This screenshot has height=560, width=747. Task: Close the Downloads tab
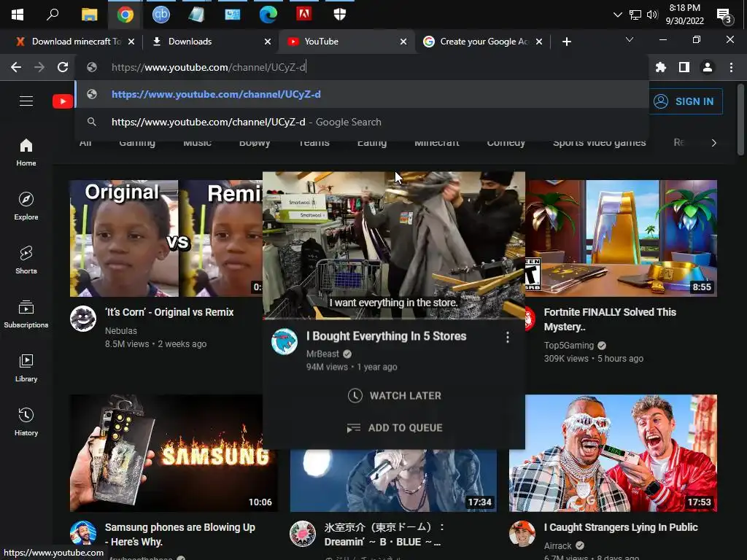click(x=268, y=42)
